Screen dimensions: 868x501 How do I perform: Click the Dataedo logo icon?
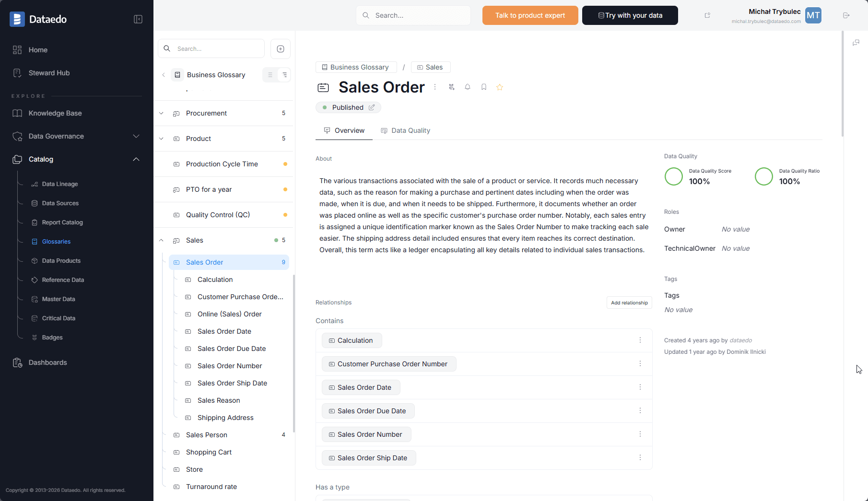[x=17, y=19]
